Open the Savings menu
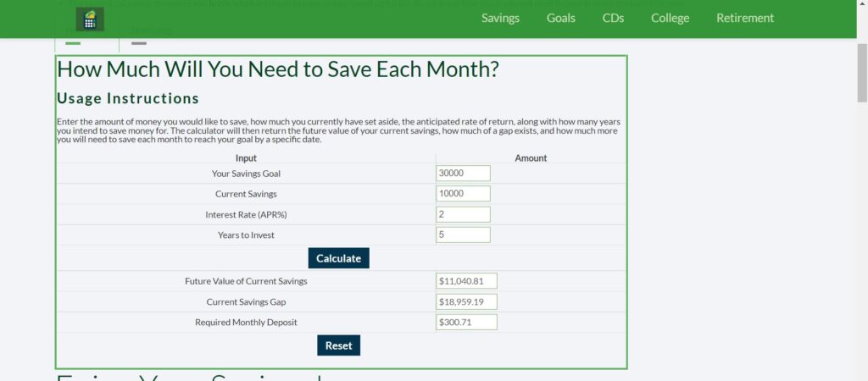868x381 pixels. tap(500, 19)
